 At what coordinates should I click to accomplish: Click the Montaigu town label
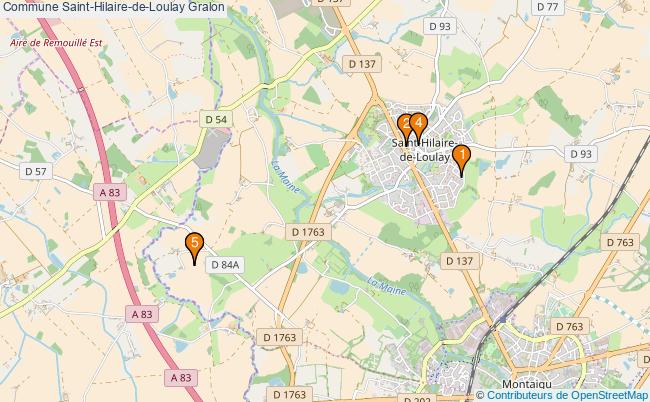tap(526, 384)
